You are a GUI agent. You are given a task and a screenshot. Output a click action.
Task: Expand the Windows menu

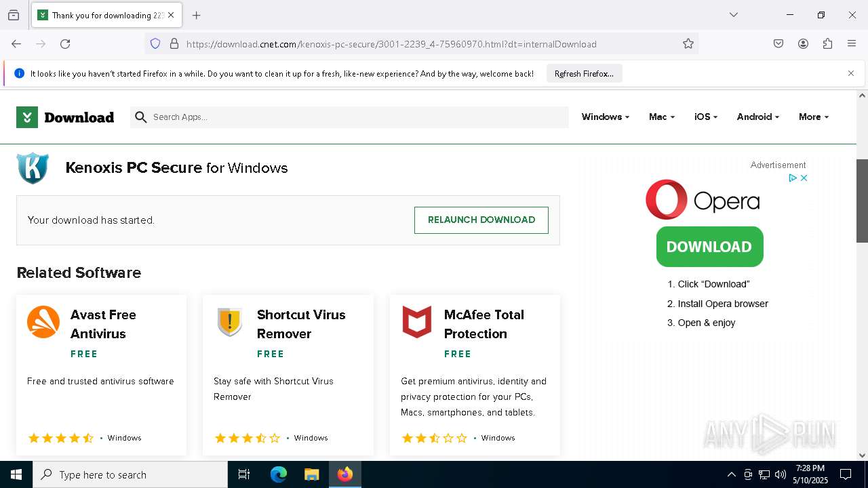pos(606,117)
